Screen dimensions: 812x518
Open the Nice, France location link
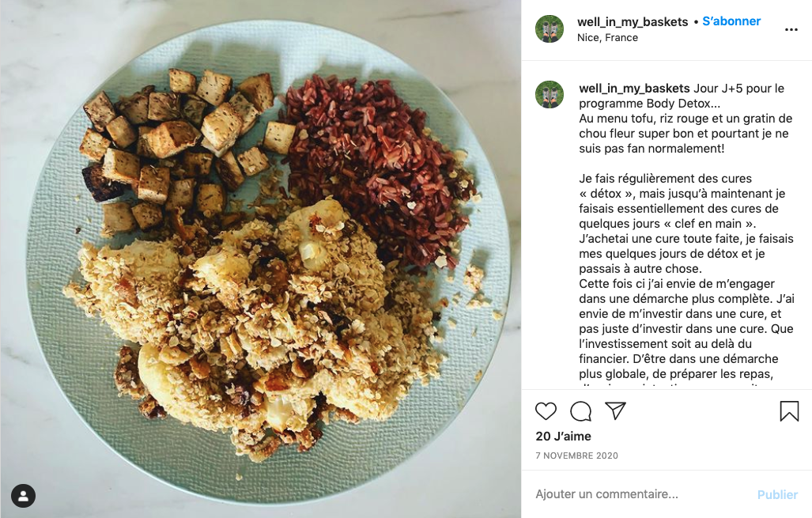click(x=607, y=38)
